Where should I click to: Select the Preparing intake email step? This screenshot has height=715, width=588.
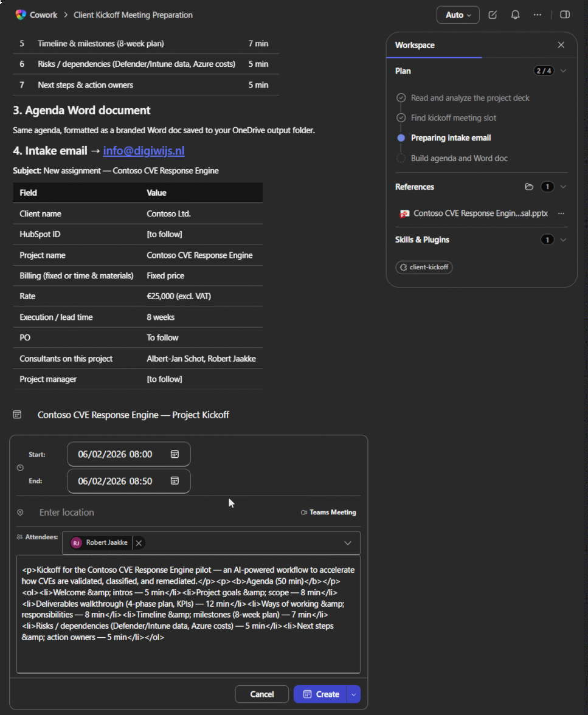coord(451,137)
